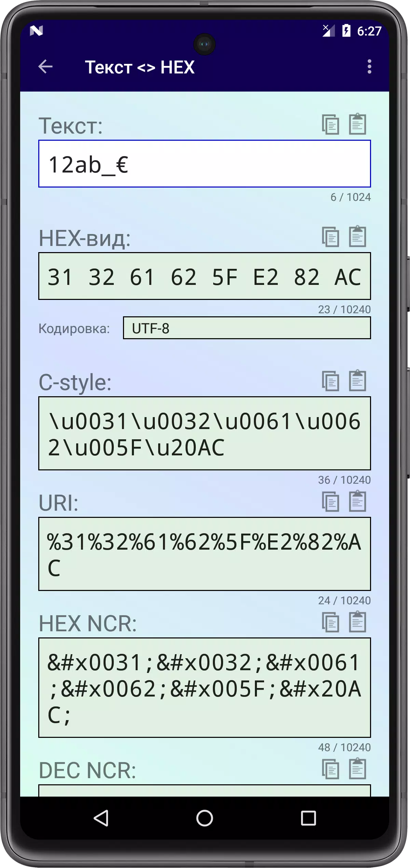Edit the HEX NCR entity field
Screen dimensions: 410x868
[x=204, y=688]
